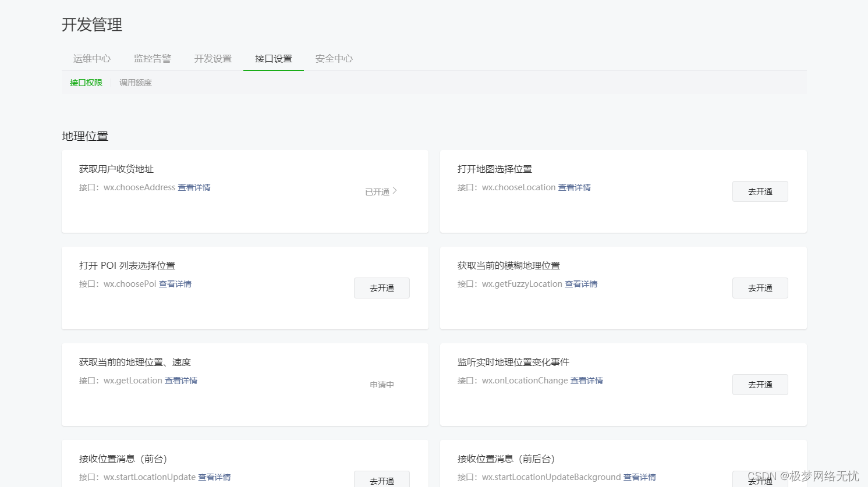Open the 开发设置 tab
868x487 pixels.
pyautogui.click(x=213, y=59)
